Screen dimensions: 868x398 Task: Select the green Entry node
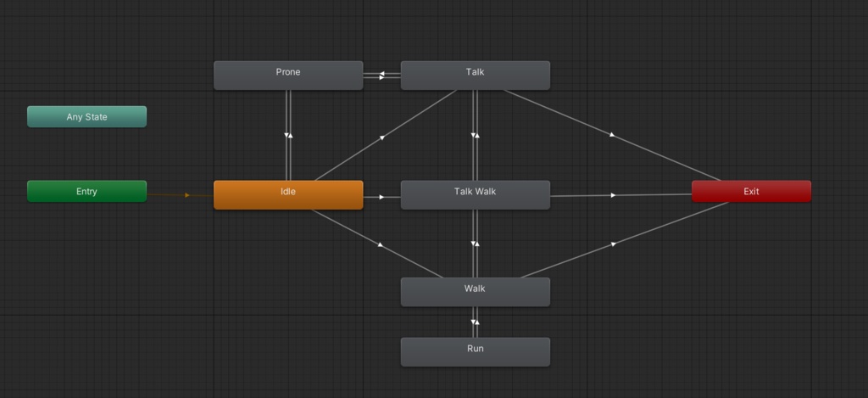click(x=87, y=191)
